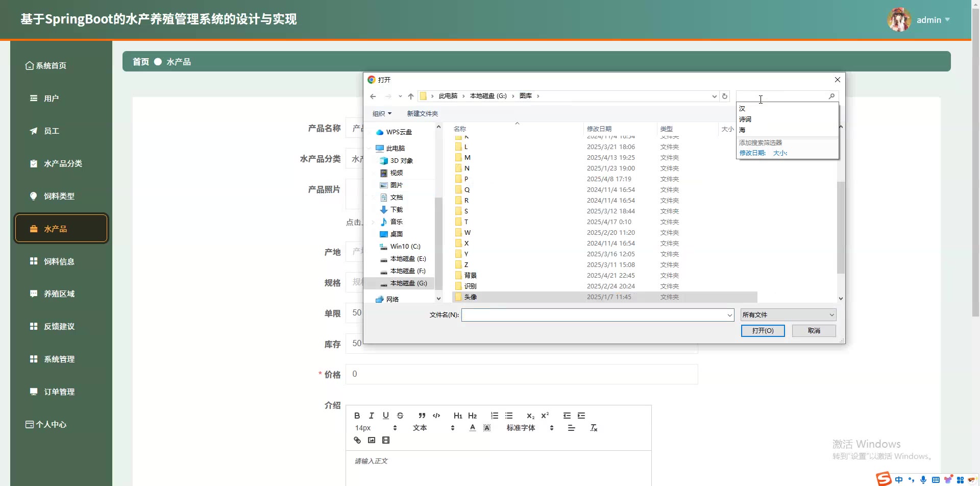
Task: Toggle bold formatting in the editor
Action: pos(357,416)
